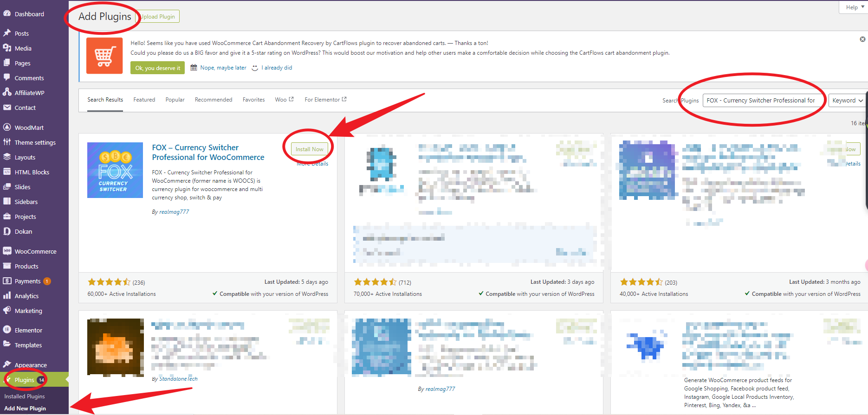The image size is (868, 415).
Task: Click the Projects briefcase icon
Action: click(x=7, y=217)
